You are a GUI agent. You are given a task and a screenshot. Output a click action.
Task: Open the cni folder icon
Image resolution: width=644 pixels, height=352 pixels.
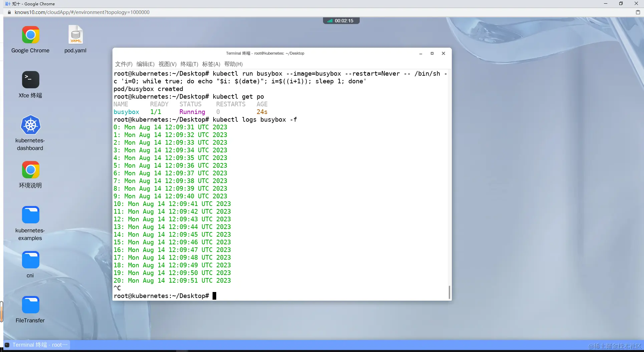(30, 260)
